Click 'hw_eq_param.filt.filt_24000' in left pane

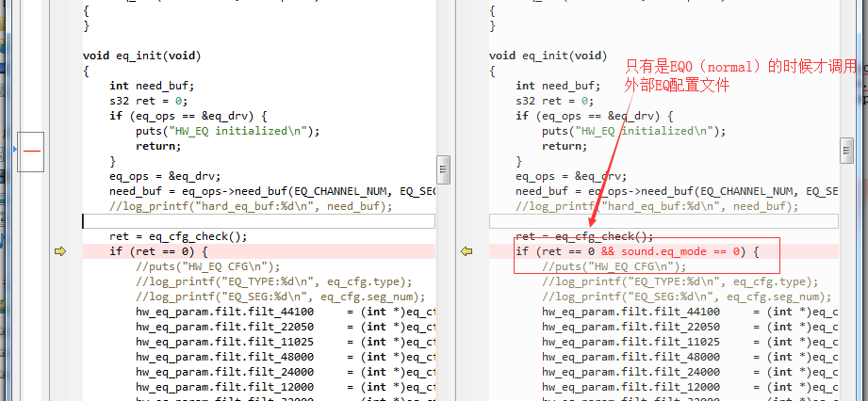[224, 372]
